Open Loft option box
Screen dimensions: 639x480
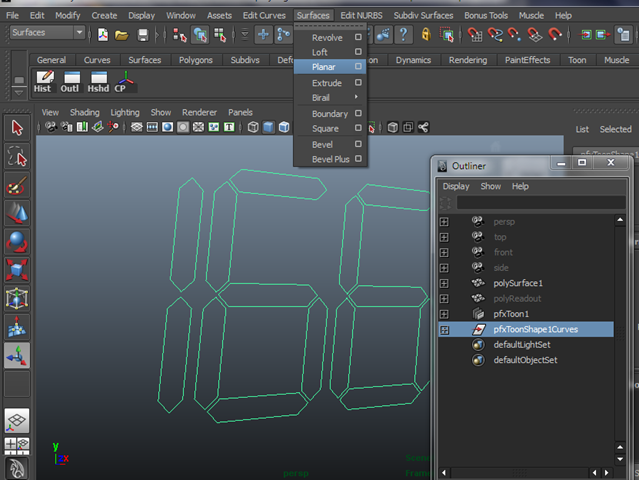[358, 52]
